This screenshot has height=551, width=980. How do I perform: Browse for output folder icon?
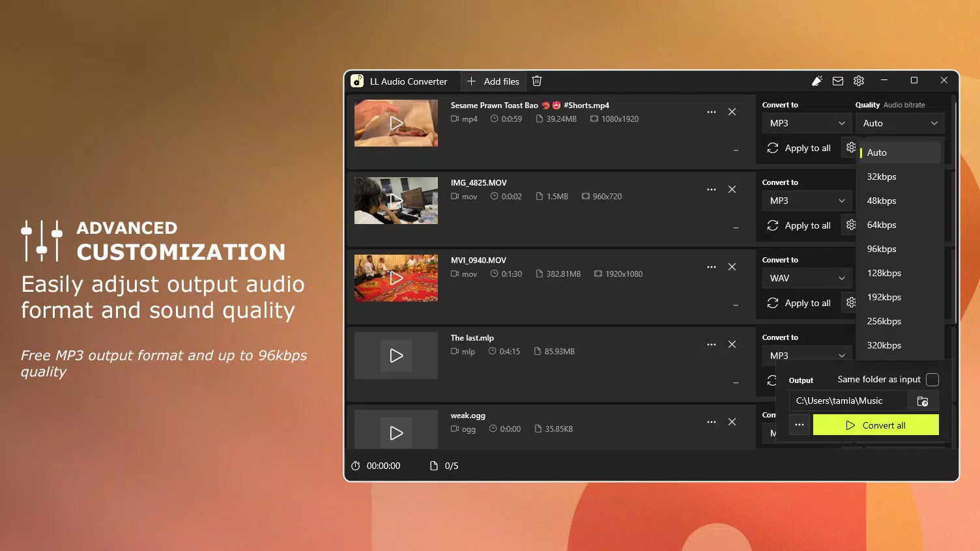tap(923, 401)
